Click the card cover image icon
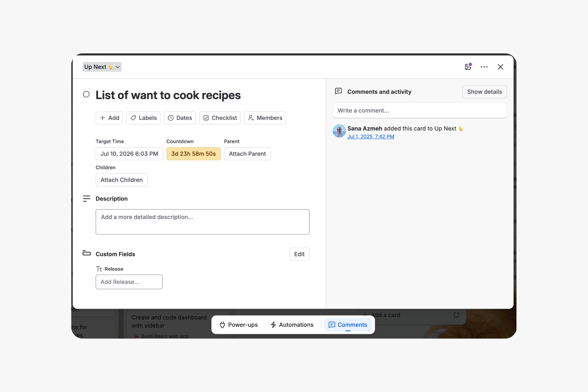Viewport: 588px width, 392px height. coord(468,67)
